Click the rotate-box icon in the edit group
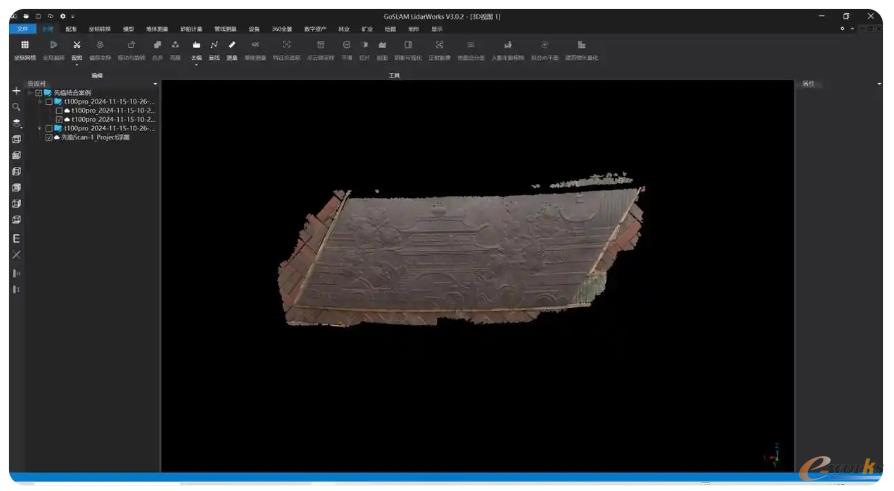 point(131,44)
